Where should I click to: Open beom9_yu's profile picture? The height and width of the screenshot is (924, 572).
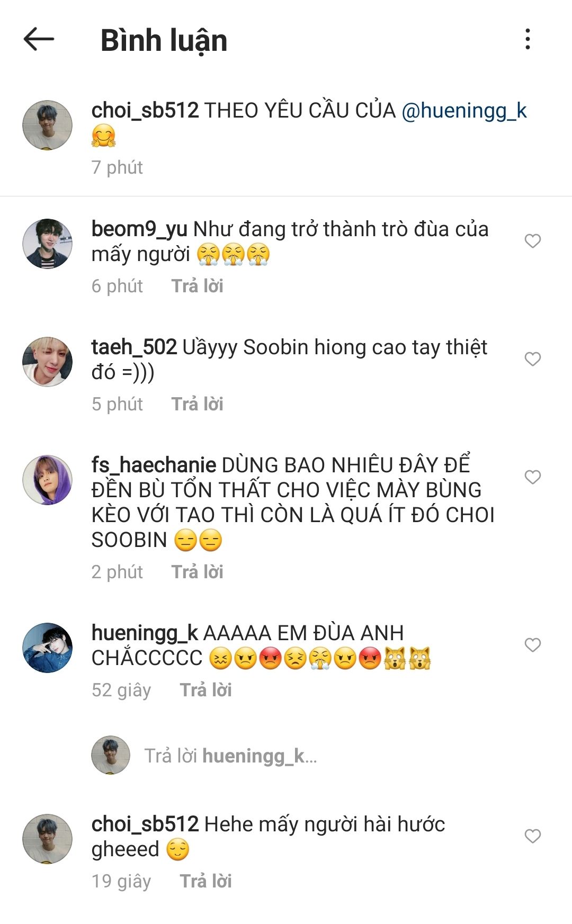coord(47,244)
